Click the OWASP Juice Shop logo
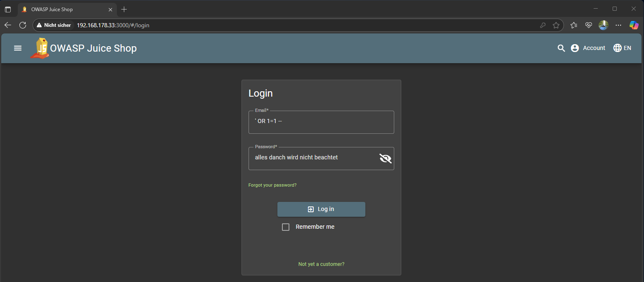Image resolution: width=644 pixels, height=282 pixels. tap(40, 48)
